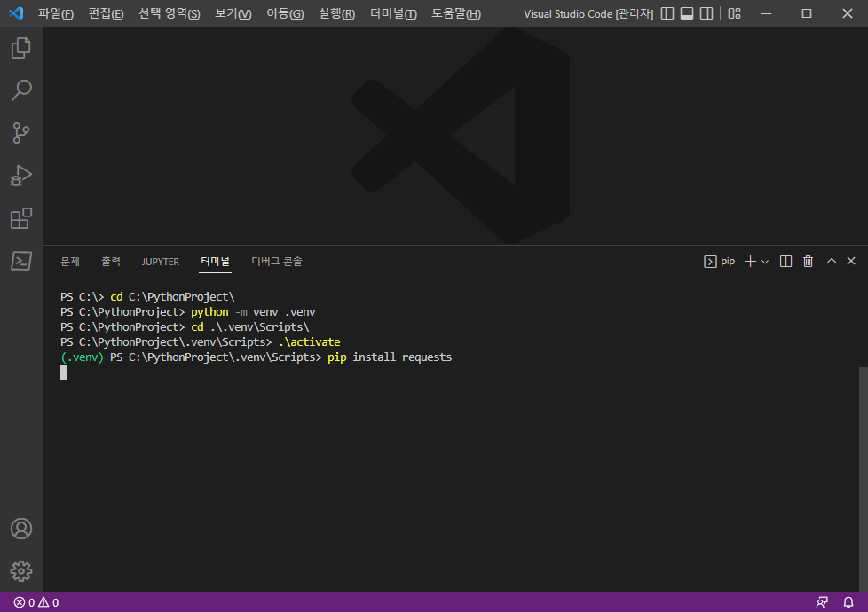Switch to the 출력 panel tab

[111, 261]
